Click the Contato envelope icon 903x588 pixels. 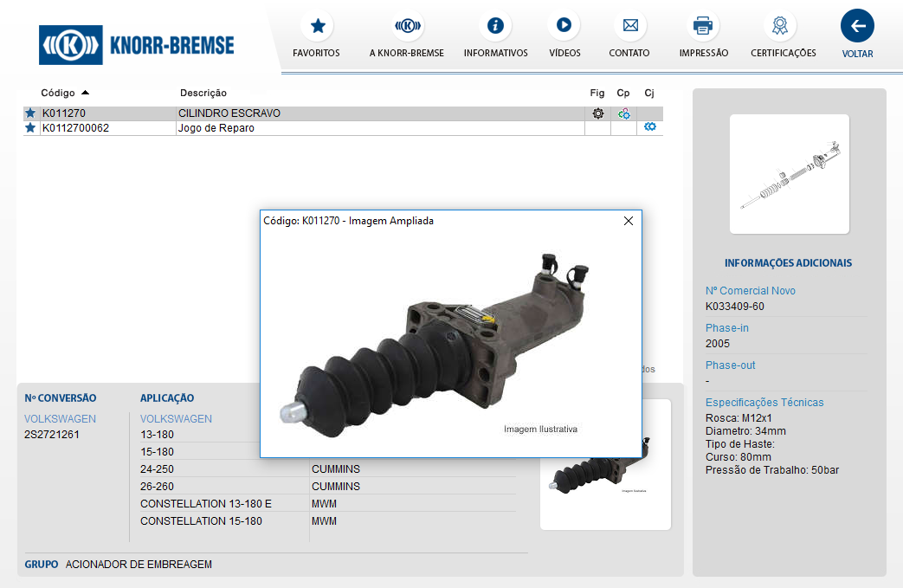click(x=629, y=26)
